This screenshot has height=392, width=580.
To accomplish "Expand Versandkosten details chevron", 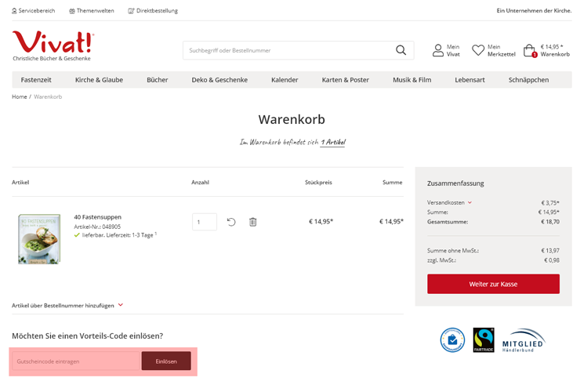I will 469,202.
